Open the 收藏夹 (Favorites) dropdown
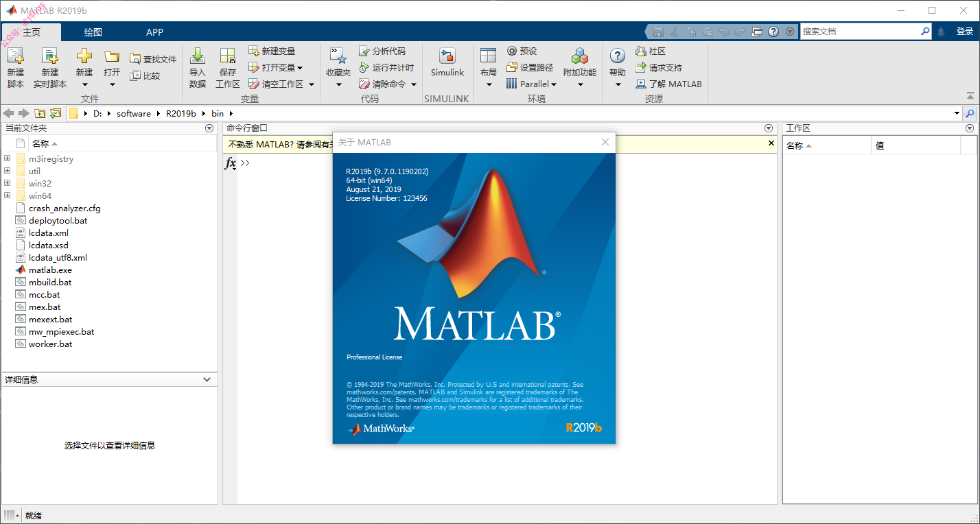Viewport: 980px width, 524px height. point(338,84)
